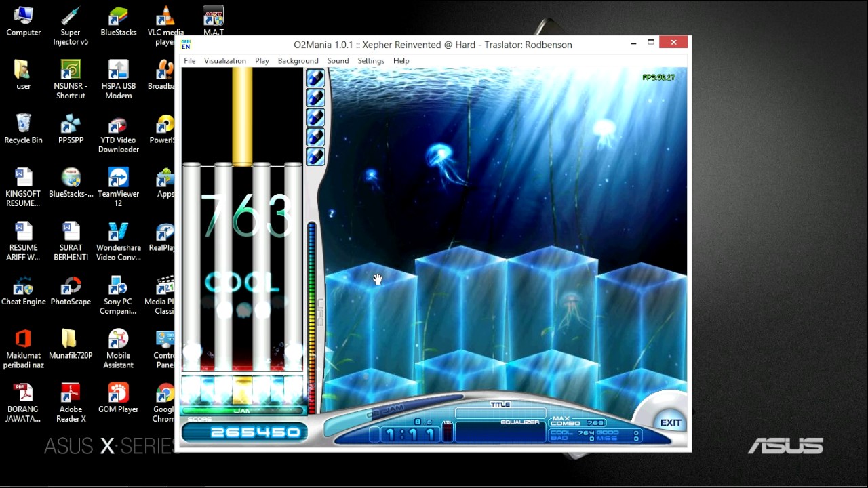Click the vertical rainbow life gauge
Image resolution: width=868 pixels, height=488 pixels.
click(x=311, y=317)
